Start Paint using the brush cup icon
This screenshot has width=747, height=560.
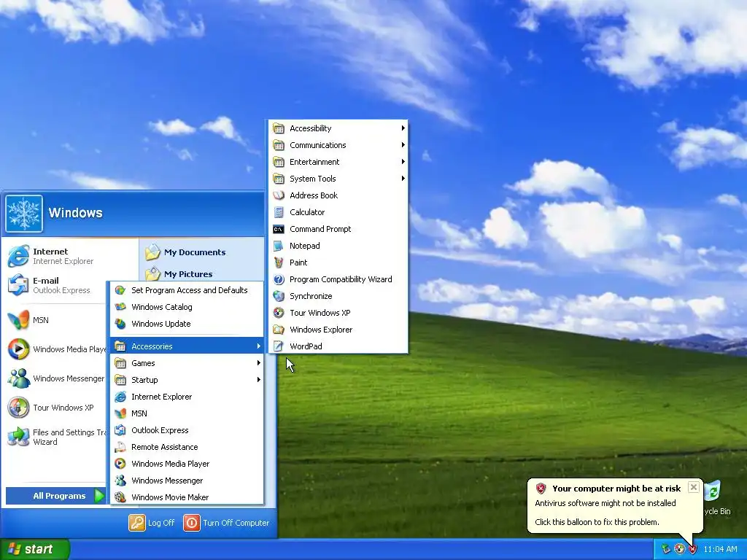pos(279,262)
